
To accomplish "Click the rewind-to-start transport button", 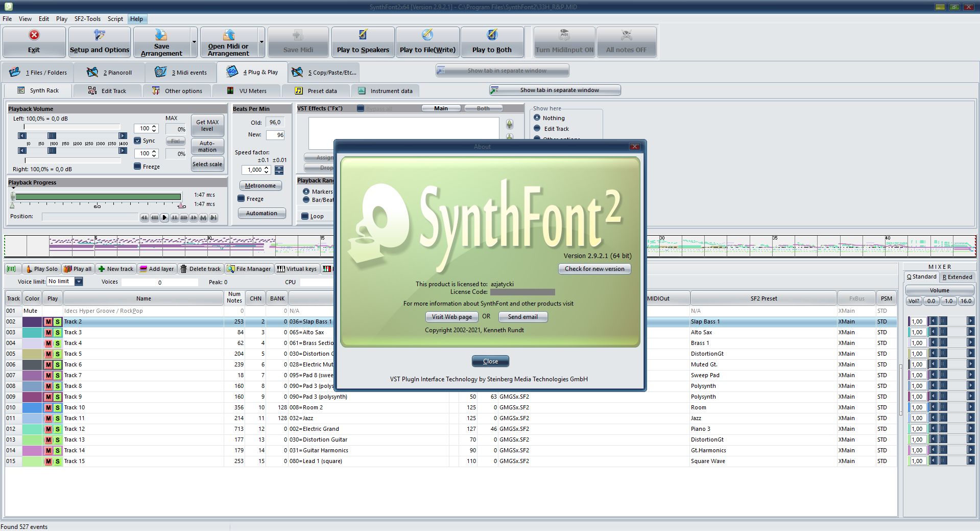I will 145,218.
